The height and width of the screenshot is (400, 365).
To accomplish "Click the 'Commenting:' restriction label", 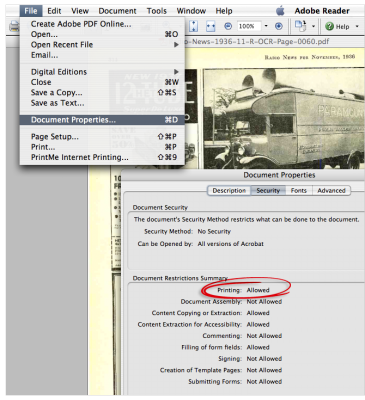I will pyautogui.click(x=222, y=336).
